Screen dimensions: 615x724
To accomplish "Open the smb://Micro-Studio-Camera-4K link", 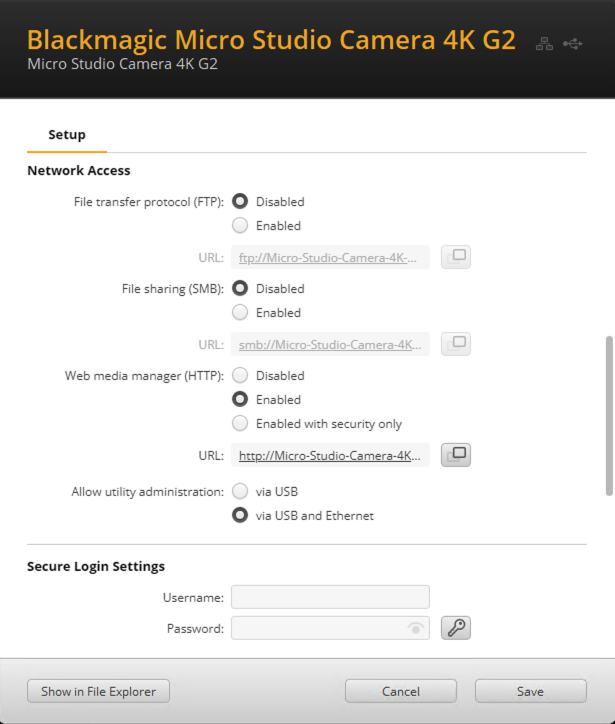I will (x=330, y=344).
